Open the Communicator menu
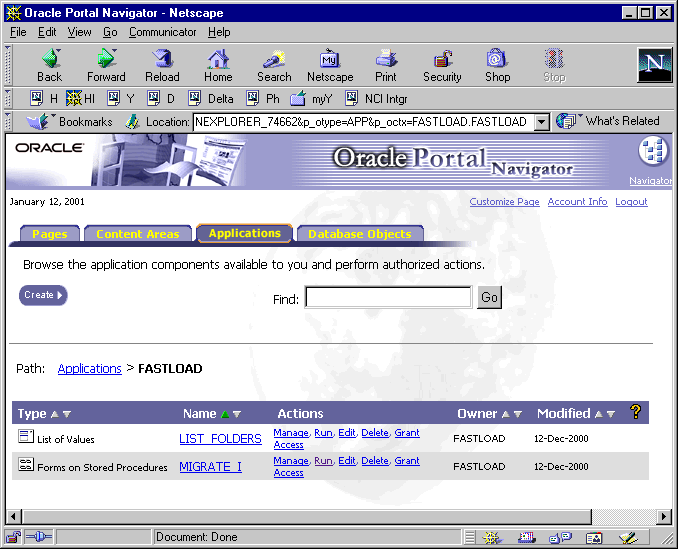The image size is (678, 549). tap(163, 32)
